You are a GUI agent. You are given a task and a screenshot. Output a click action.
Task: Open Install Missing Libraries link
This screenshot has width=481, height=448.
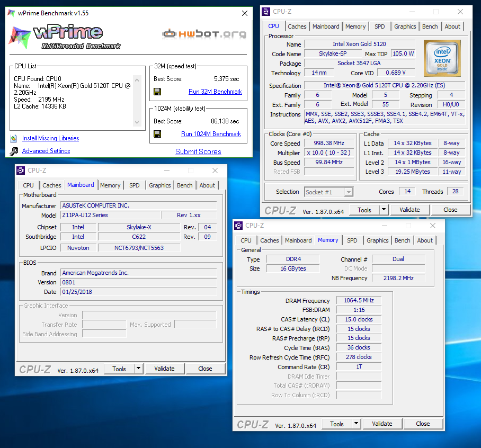point(51,138)
